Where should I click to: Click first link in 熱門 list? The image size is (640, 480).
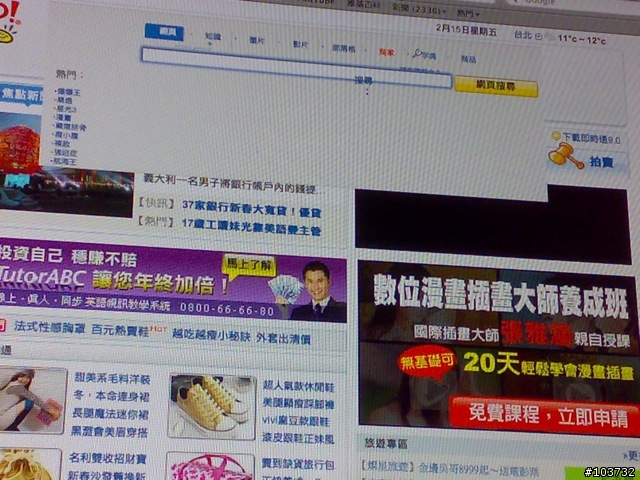(68, 92)
